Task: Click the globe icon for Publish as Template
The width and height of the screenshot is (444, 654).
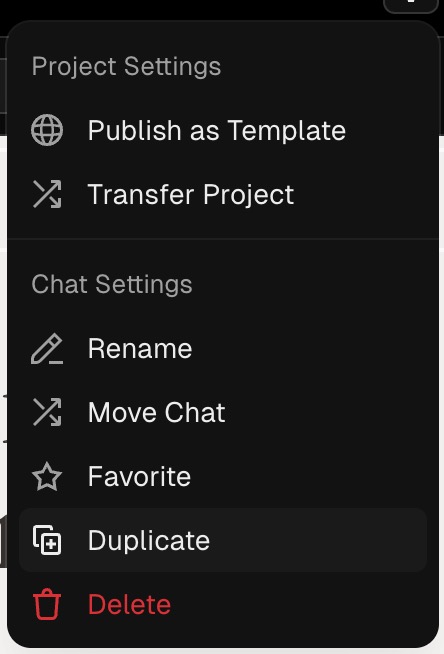Action: click(47, 130)
